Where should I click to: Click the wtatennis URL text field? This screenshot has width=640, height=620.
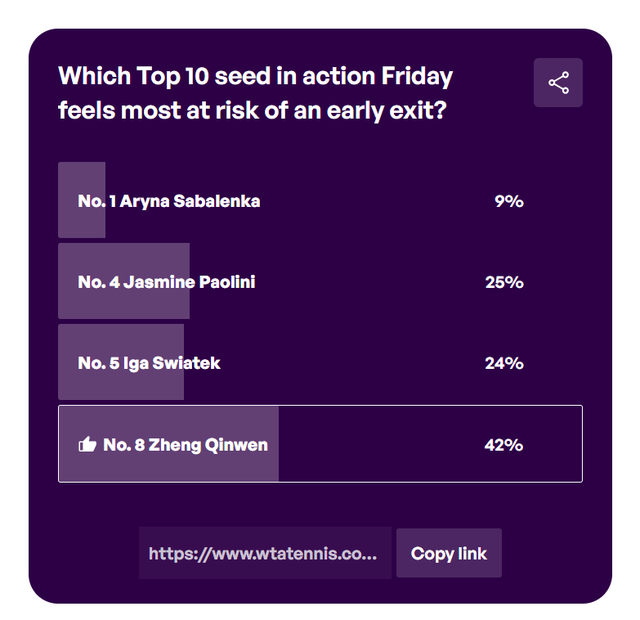pos(264,553)
